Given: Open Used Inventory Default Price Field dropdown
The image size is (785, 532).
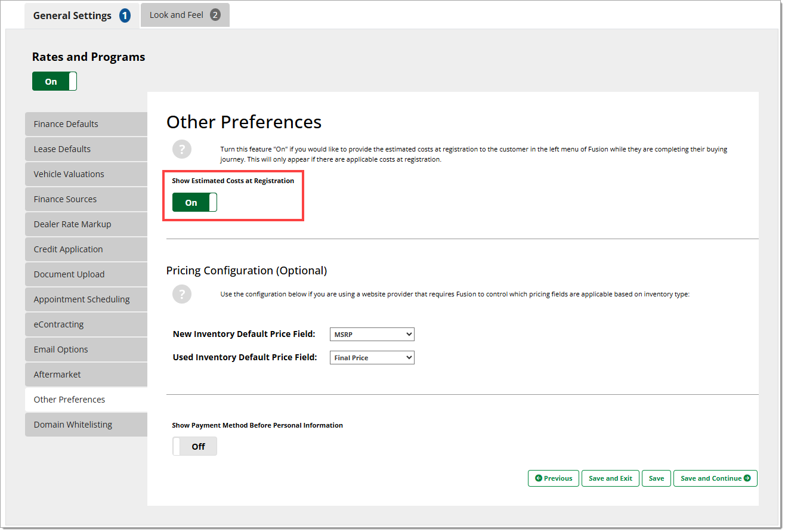Looking at the screenshot, I should [x=372, y=358].
